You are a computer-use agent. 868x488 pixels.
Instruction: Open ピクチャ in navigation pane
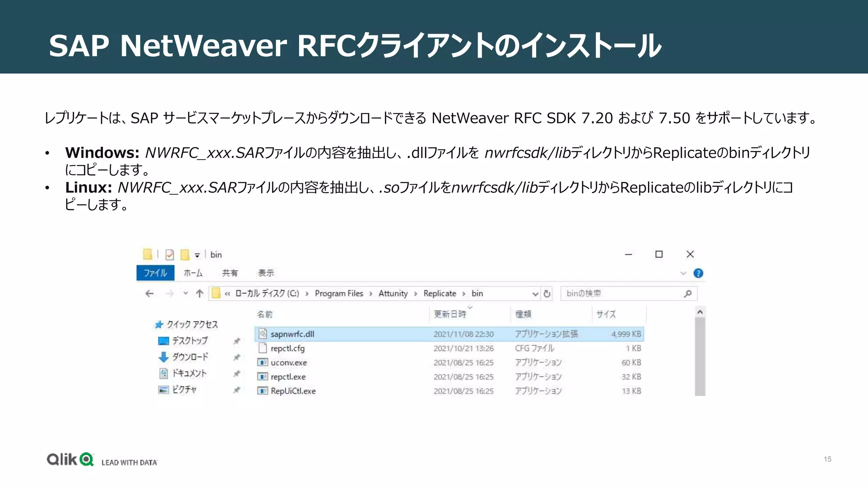point(184,389)
